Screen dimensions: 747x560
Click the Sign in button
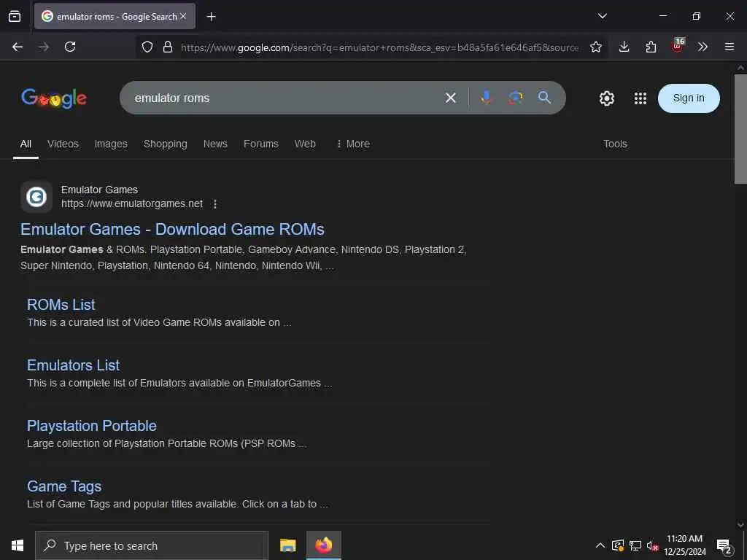click(x=689, y=98)
